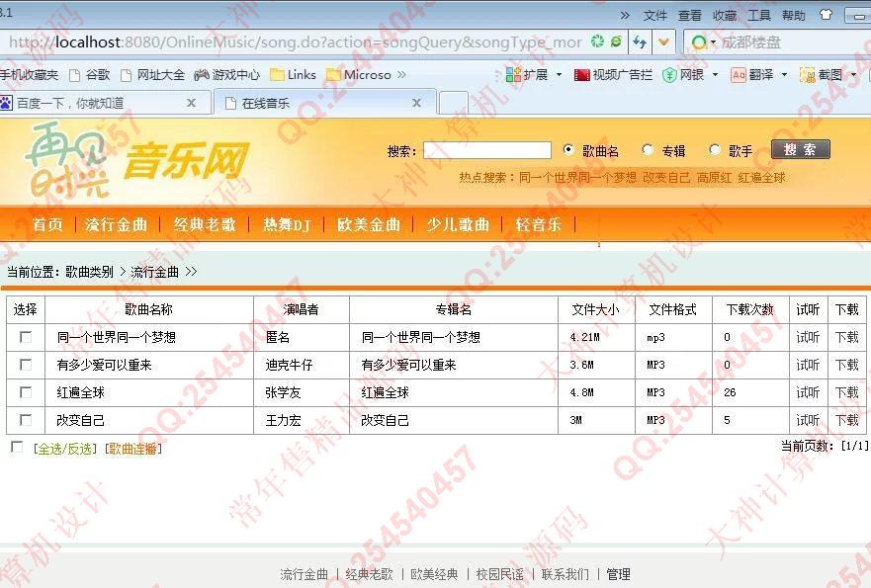The width and height of the screenshot is (871, 588).
Task: Click footer link 管理
Action: [618, 574]
